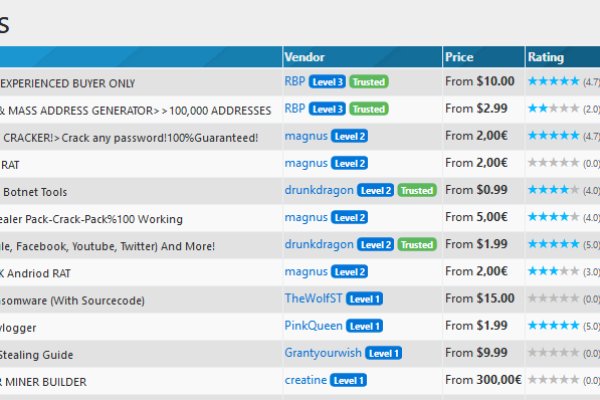Image resolution: width=600 pixels, height=400 pixels.
Task: Click Level 3 badge in MASS ADDRESS GENERATOR row
Action: tap(327, 109)
